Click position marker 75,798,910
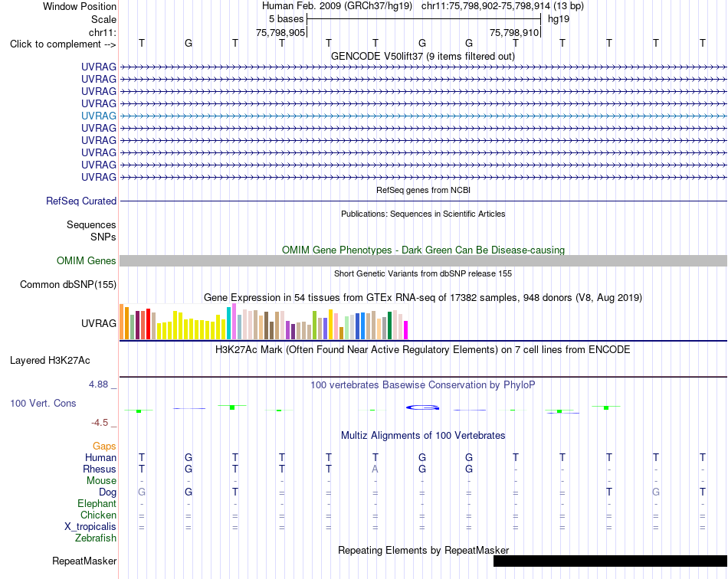Image resolution: width=728 pixels, height=579 pixels. tap(514, 32)
